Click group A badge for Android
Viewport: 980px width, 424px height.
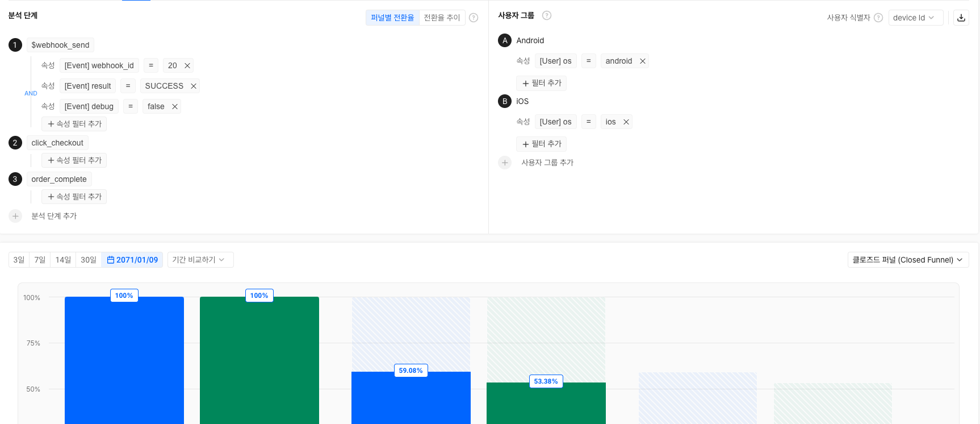coord(505,40)
